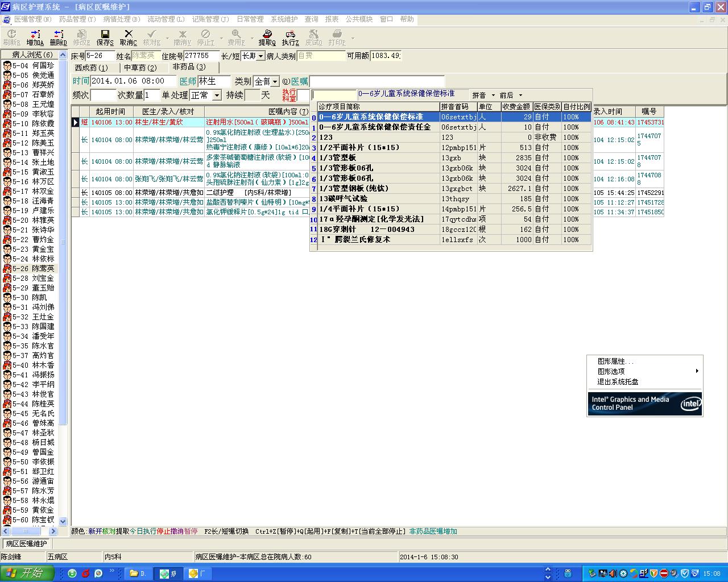Click the red stop-sign tray icon
The height and width of the screenshot is (582, 728).
[x=664, y=573]
